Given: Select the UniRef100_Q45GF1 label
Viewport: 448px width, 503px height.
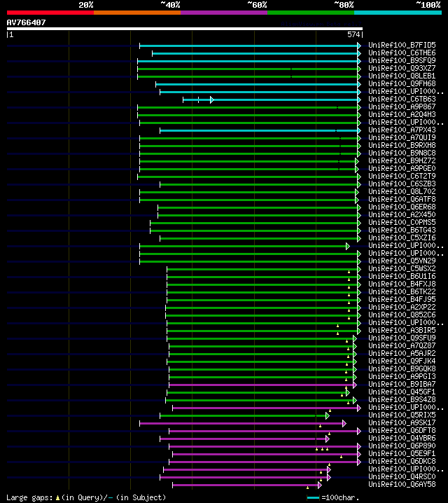Looking at the screenshot, I should [402, 392].
